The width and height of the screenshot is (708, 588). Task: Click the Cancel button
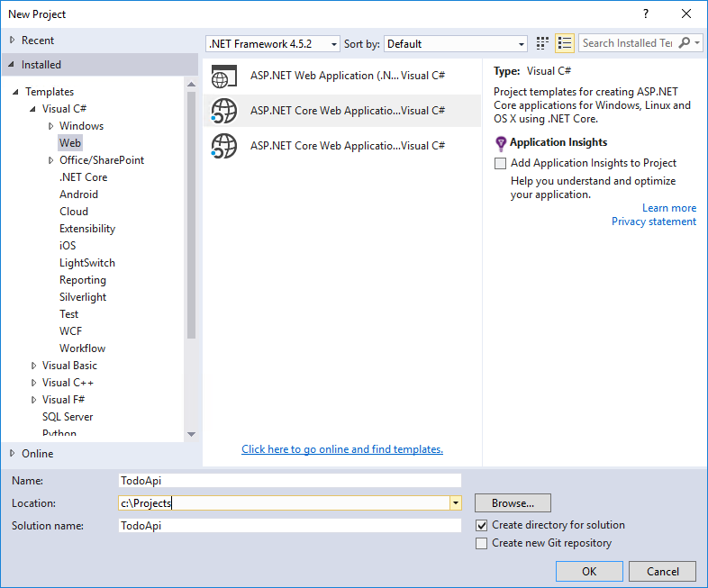tap(662, 572)
